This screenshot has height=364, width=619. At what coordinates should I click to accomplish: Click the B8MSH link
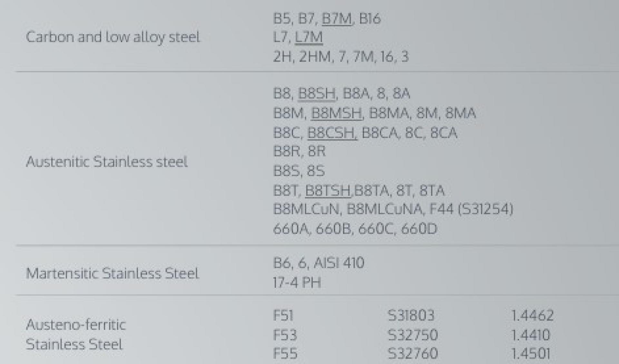(x=336, y=113)
